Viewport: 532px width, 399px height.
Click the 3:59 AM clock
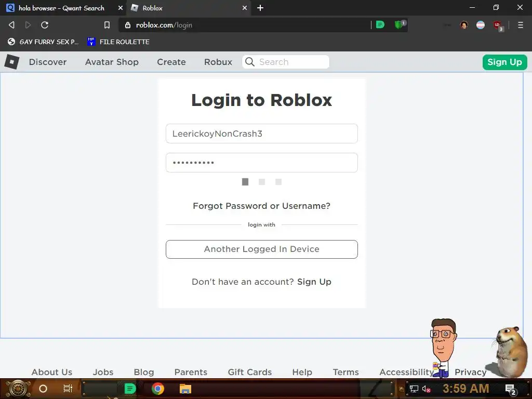click(x=466, y=389)
